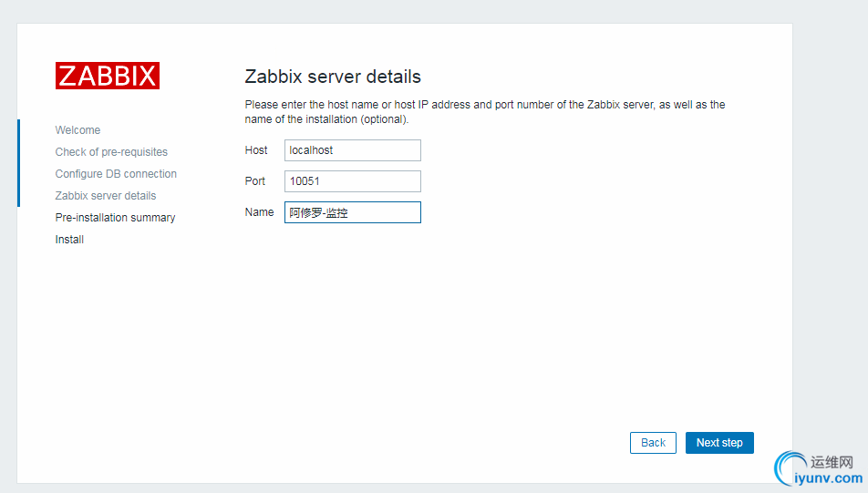This screenshot has width=868, height=493.
Task: Select the Install step in sidebar
Action: tap(69, 240)
